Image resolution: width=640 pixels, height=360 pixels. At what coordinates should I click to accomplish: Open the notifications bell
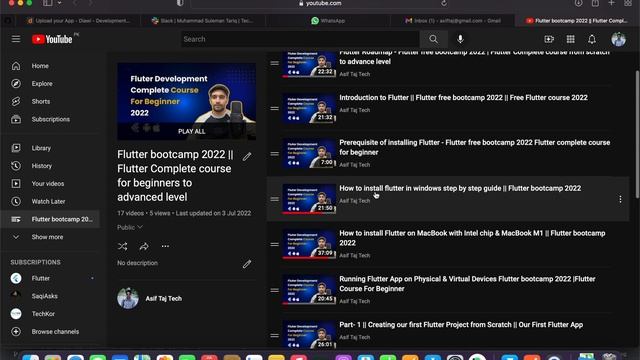(x=592, y=39)
